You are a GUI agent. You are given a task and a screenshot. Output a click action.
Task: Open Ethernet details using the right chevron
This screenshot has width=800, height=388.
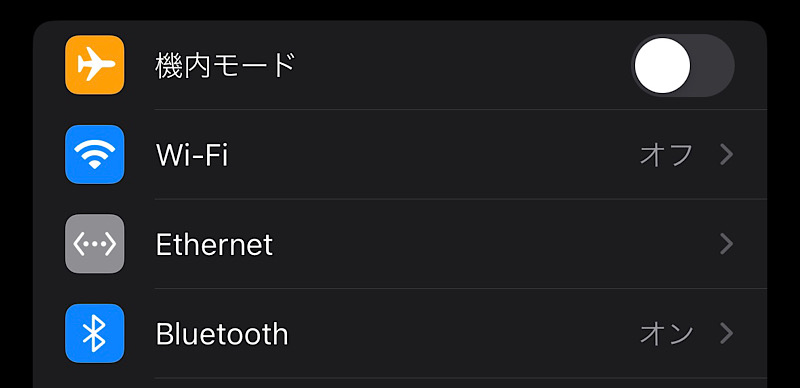[x=727, y=244]
